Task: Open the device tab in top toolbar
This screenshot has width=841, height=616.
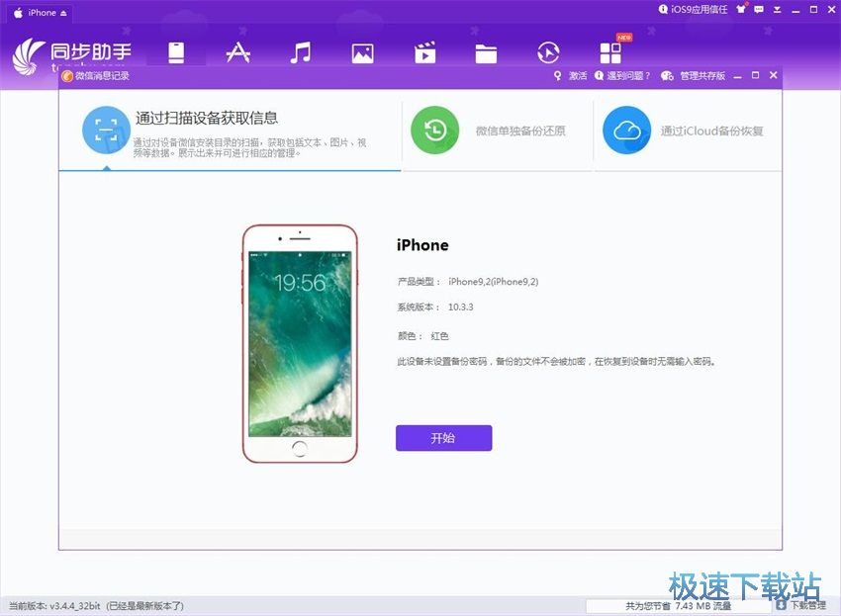Action: [176, 53]
